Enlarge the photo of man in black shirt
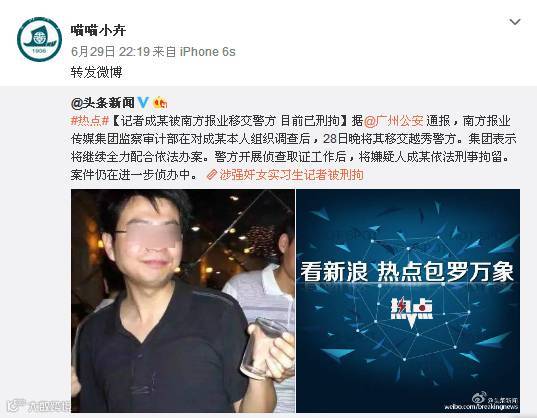Image resolution: width=537 pixels, height=418 pixels. coord(183,301)
